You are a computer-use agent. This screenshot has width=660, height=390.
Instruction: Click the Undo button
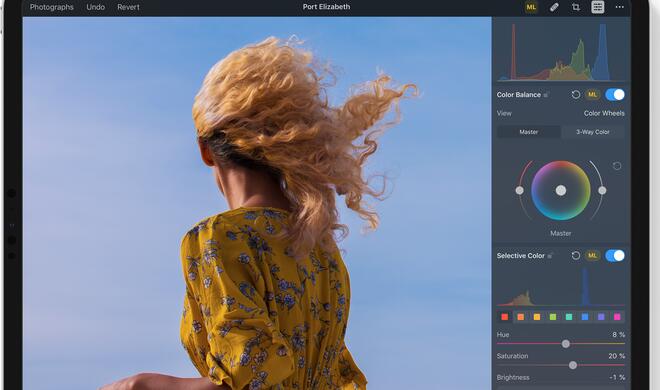(x=96, y=7)
